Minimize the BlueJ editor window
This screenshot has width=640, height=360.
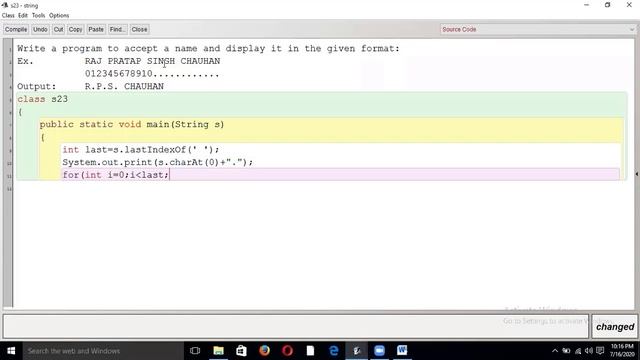pyautogui.click(x=587, y=5)
